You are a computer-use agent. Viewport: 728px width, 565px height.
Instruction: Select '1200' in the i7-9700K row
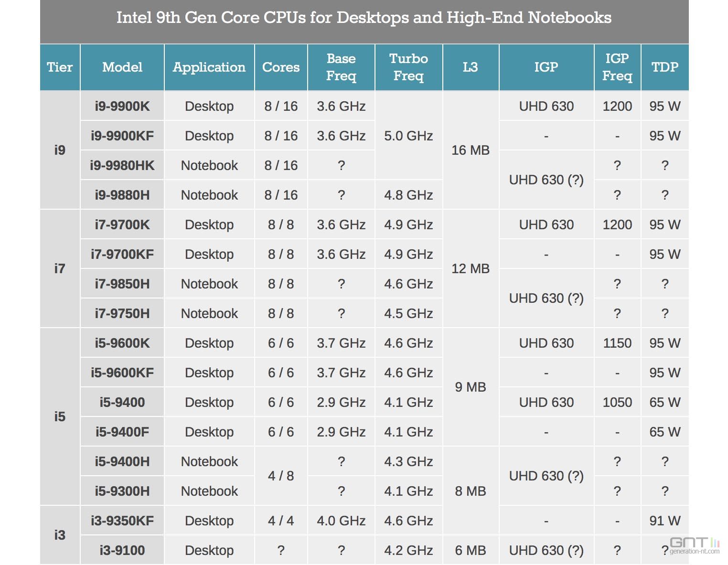pos(617,224)
